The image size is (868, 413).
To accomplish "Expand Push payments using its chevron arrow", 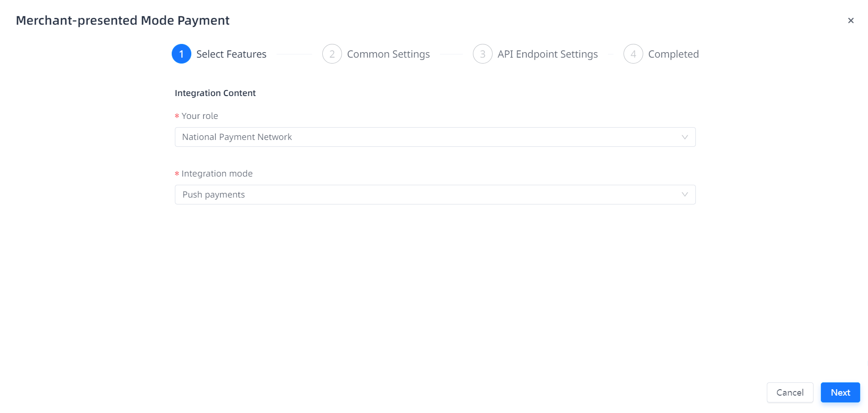I will click(x=685, y=195).
